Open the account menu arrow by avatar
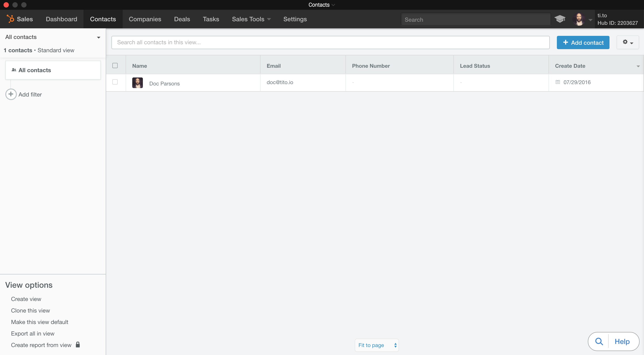This screenshot has height=355, width=644. [590, 20]
